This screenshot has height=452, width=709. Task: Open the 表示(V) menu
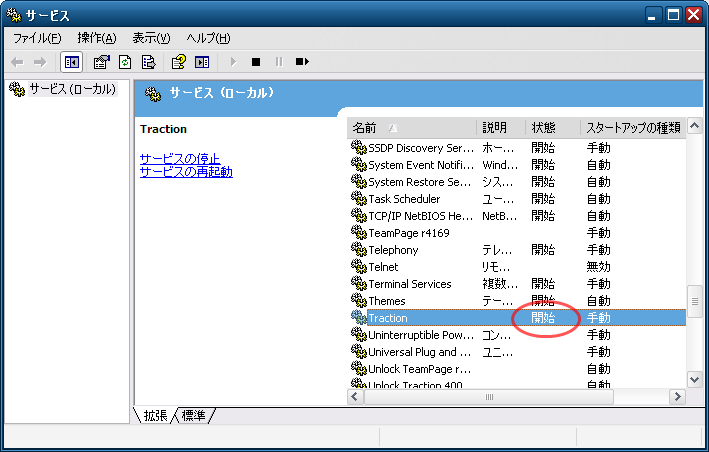coord(151,38)
